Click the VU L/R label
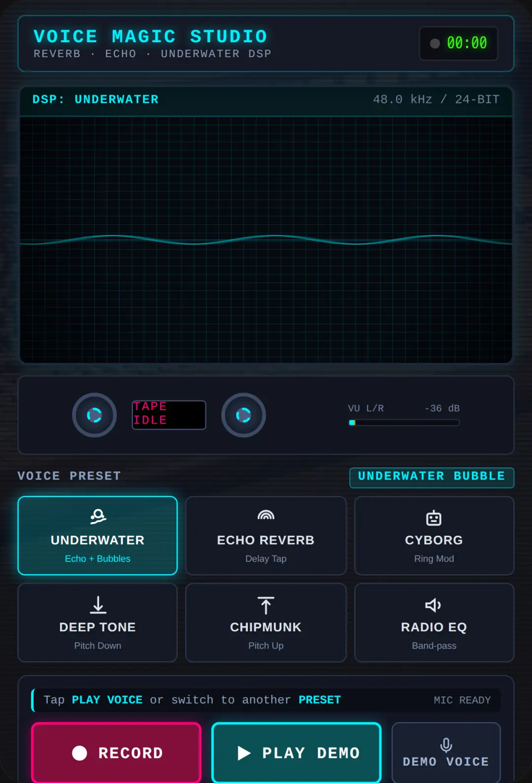The image size is (532, 783). [x=366, y=408]
